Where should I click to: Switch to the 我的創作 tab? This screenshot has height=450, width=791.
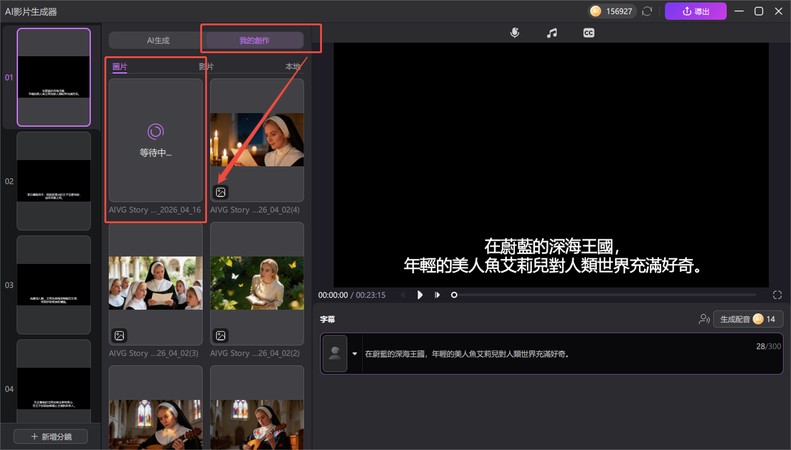click(255, 40)
